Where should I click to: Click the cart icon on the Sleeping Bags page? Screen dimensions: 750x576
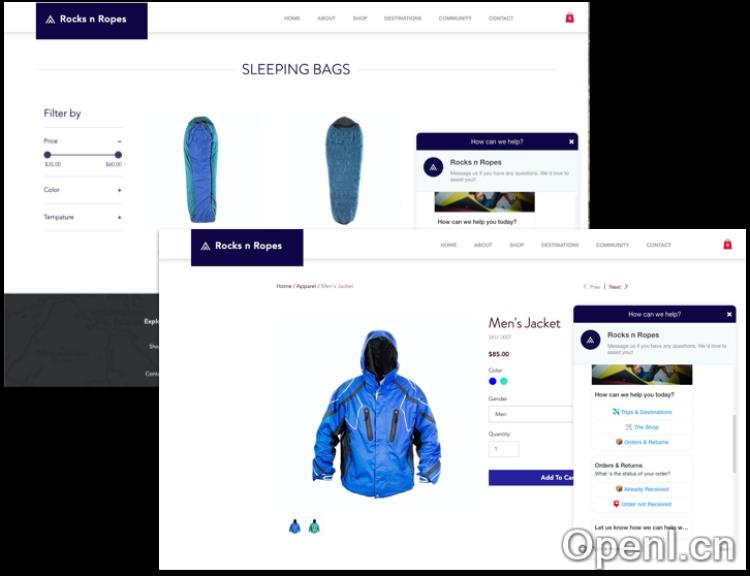pyautogui.click(x=569, y=18)
